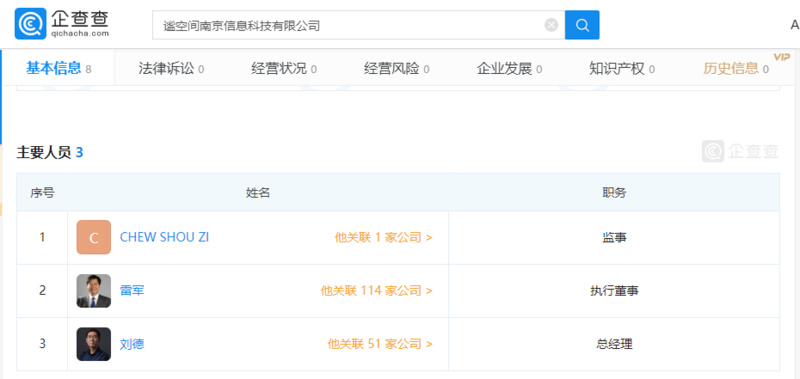Click the orange C avatar of CHEW SHOU ZI
Image resolution: width=800 pixels, height=379 pixels.
[93, 237]
